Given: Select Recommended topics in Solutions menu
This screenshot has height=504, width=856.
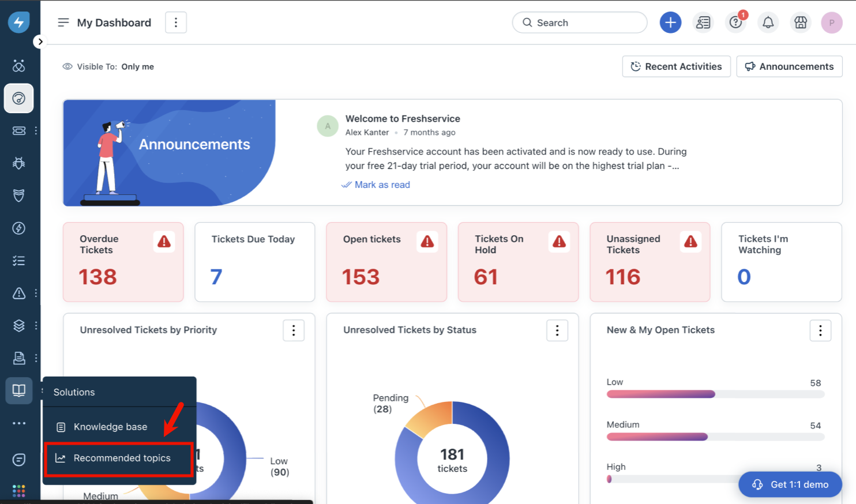Looking at the screenshot, I should (x=119, y=458).
